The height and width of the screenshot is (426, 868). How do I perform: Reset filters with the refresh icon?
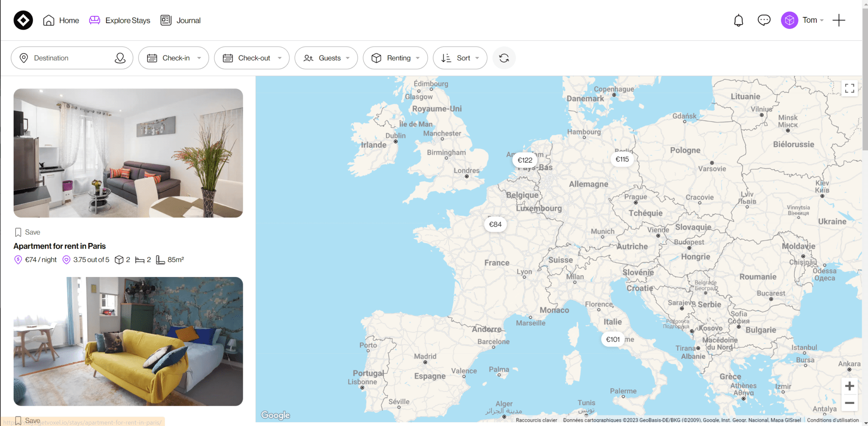point(504,58)
